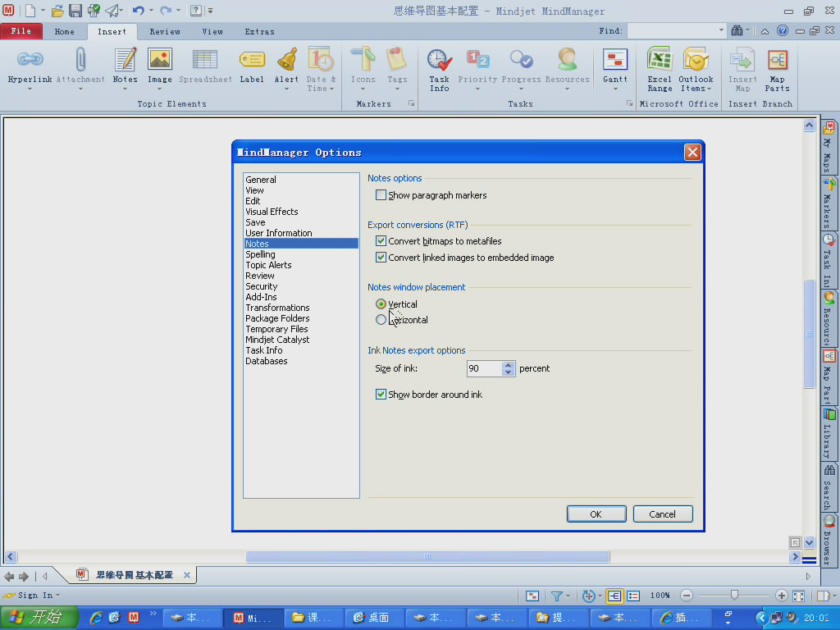Viewport: 840px width, 630px height.
Task: Switch to the Home ribbon tab
Action: pos(64,32)
